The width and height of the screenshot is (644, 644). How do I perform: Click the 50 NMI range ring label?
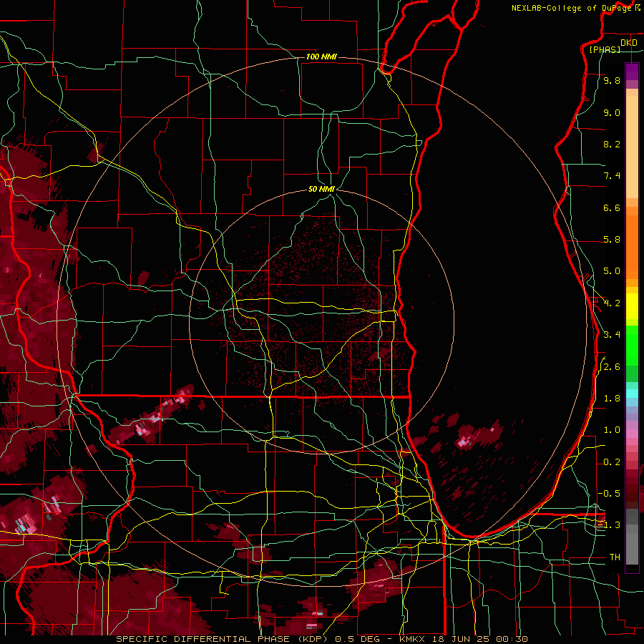(321, 190)
